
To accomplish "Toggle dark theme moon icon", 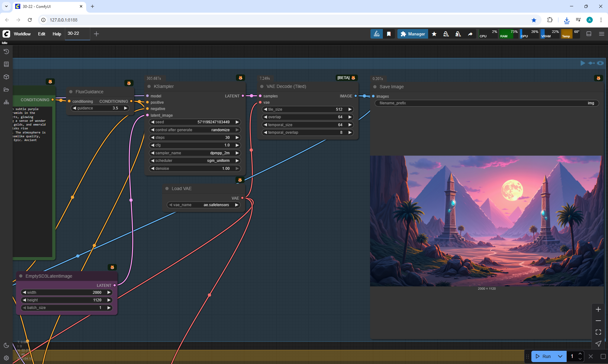I will [6, 345].
